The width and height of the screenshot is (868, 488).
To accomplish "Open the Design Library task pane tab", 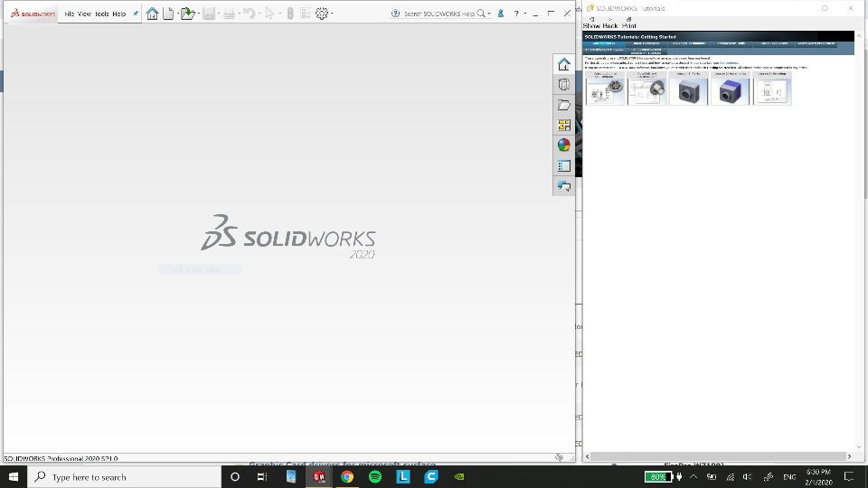I will click(564, 85).
